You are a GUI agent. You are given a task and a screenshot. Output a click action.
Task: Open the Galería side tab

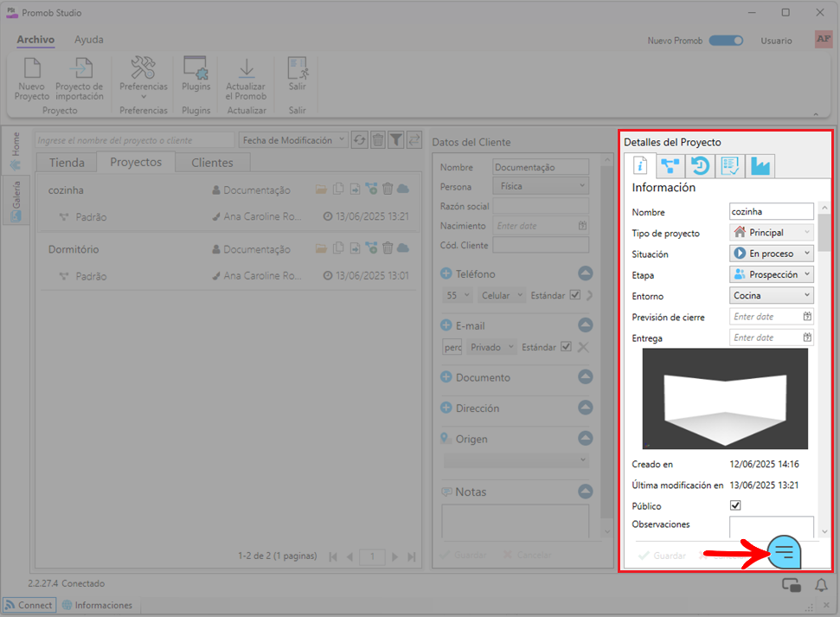(16, 201)
